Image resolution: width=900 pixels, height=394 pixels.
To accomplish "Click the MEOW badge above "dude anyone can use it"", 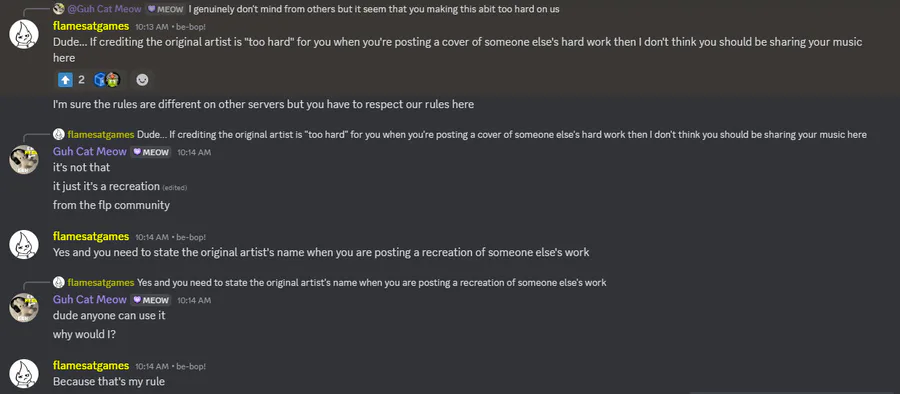I will coord(152,300).
